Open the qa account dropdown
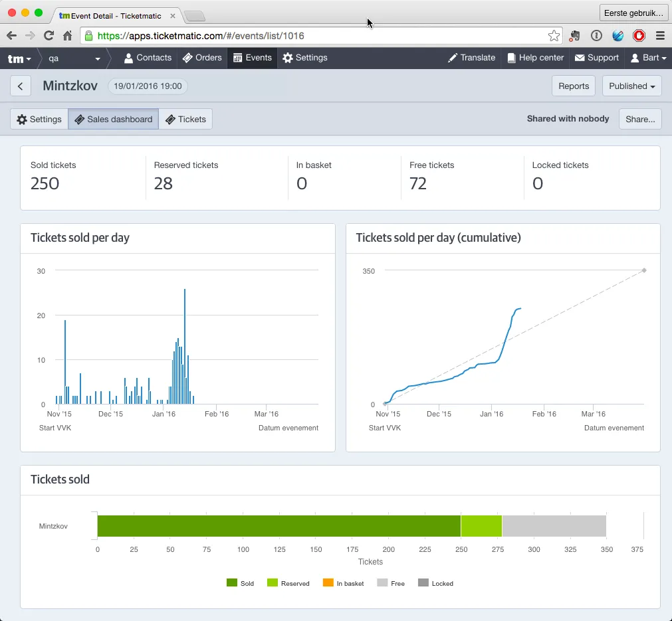 tap(74, 58)
